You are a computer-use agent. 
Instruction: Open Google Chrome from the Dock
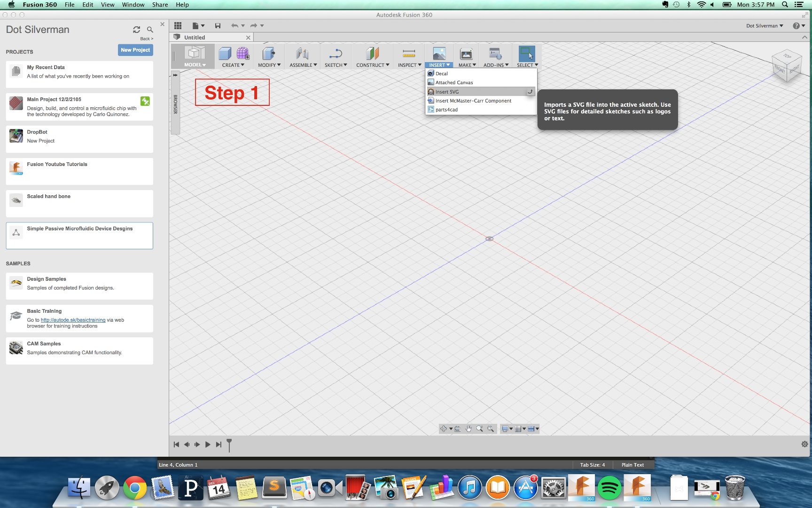135,488
